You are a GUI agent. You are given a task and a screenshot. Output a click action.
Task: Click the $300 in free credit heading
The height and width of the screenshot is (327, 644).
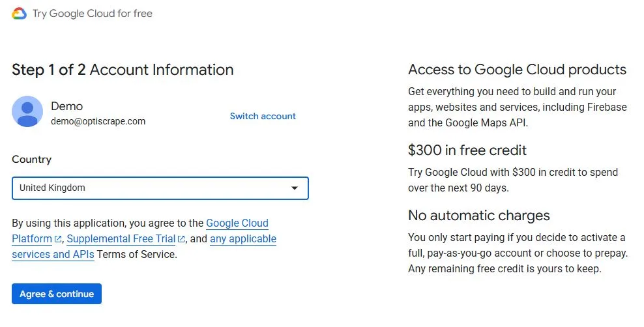(467, 150)
